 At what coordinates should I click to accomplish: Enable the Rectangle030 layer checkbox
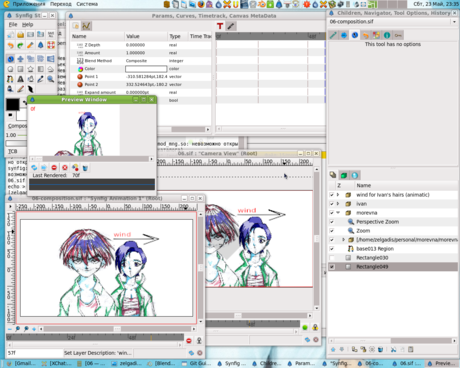(332, 258)
